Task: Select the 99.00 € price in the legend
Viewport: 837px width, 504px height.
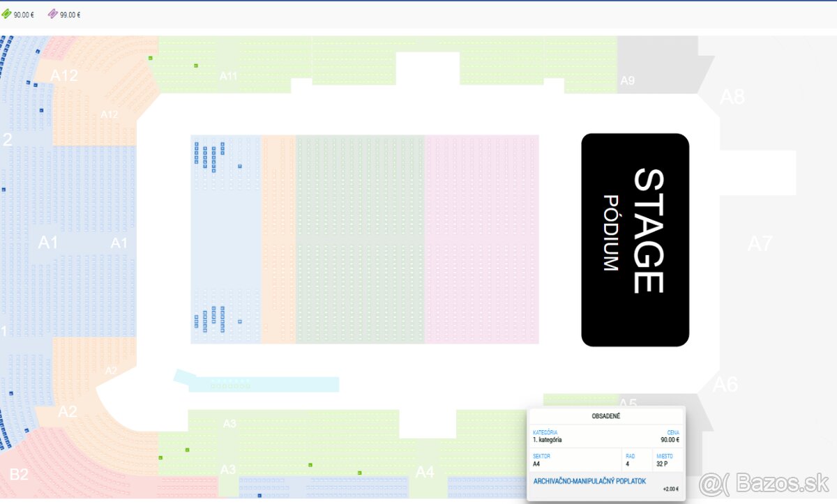Action: coord(70,15)
